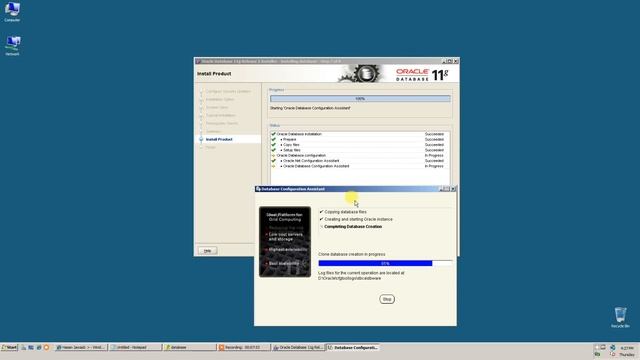Select Oracle Net Configuration Assistant row
Screen dimensions: 640x360
(x=360, y=161)
